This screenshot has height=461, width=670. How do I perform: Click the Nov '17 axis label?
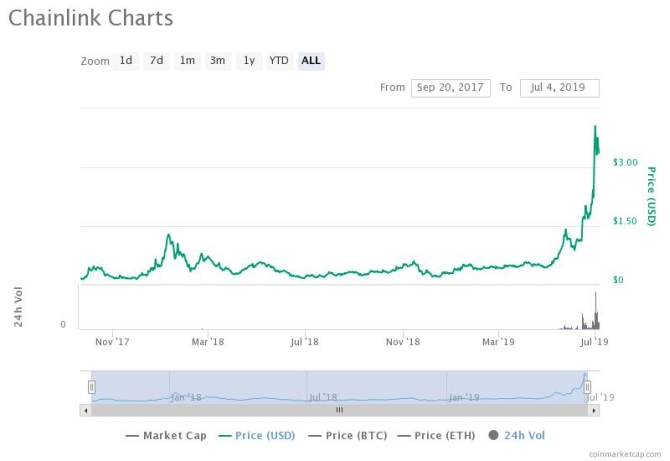tap(112, 342)
